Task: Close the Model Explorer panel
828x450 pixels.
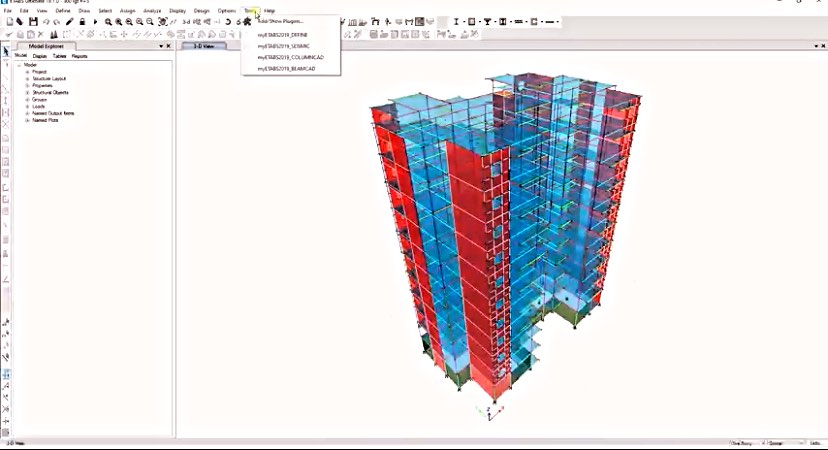Action: [169, 46]
